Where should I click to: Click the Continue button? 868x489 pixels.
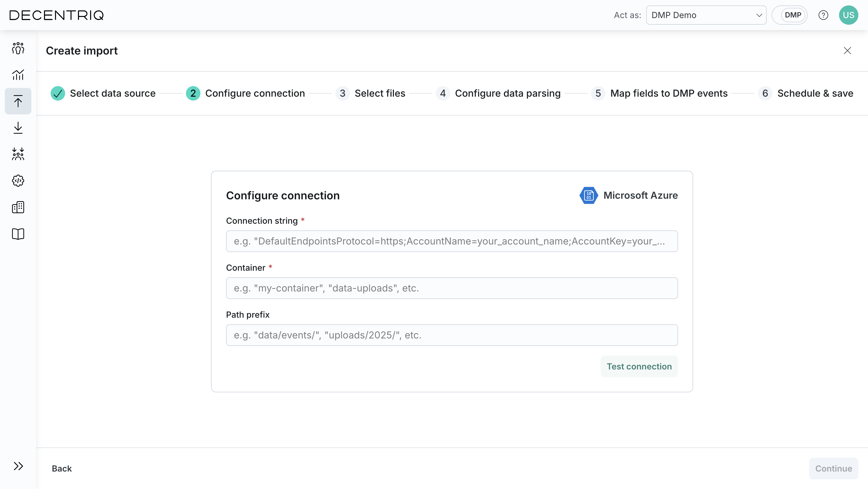[834, 469]
